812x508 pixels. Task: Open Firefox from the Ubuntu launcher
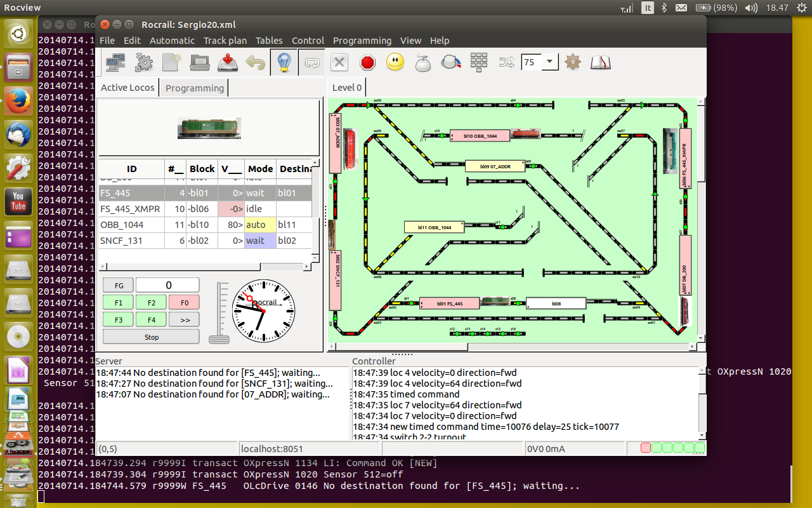[x=18, y=101]
